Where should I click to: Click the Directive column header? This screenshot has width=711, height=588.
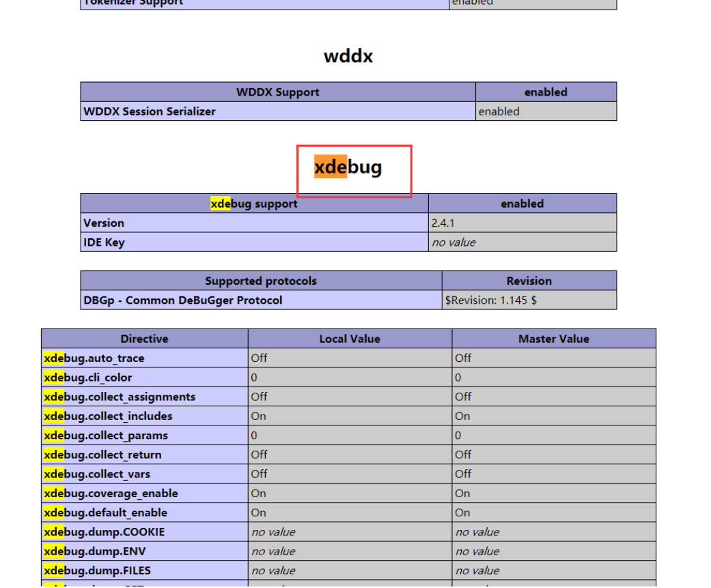tap(144, 338)
